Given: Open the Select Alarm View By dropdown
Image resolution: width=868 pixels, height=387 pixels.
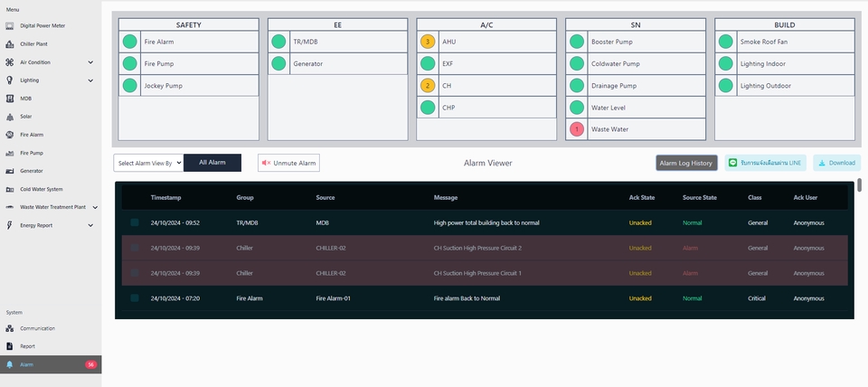Looking at the screenshot, I should point(148,164).
